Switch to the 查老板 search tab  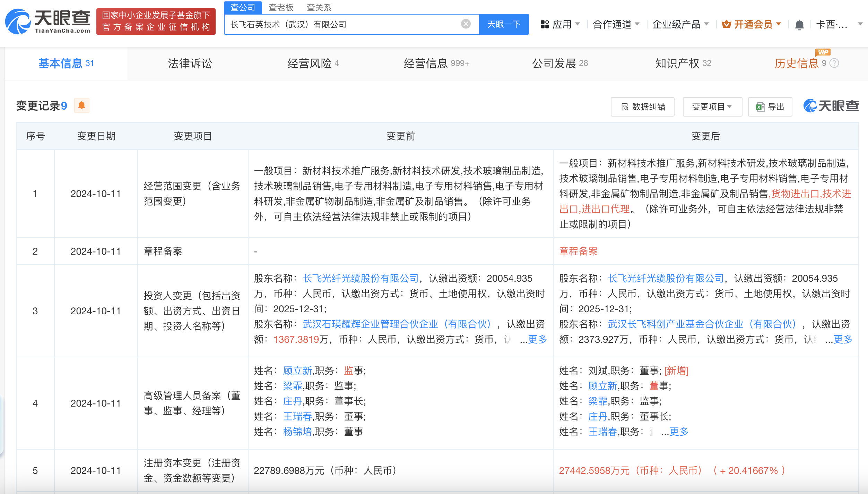pyautogui.click(x=281, y=7)
